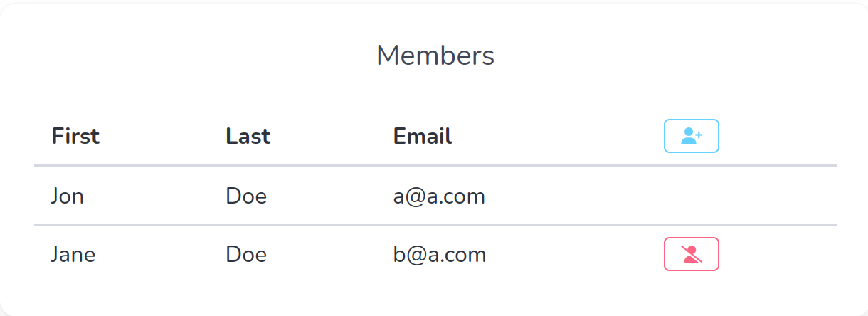Click the Members heading
Image resolution: width=868 pixels, height=316 pixels.
435,56
